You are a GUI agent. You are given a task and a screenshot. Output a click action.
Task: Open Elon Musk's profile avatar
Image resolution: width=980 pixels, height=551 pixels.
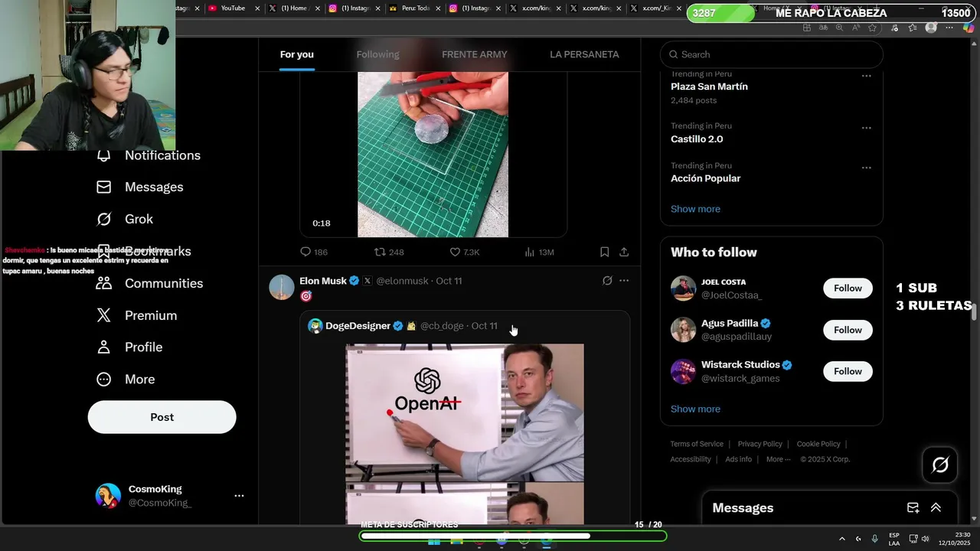pyautogui.click(x=282, y=287)
